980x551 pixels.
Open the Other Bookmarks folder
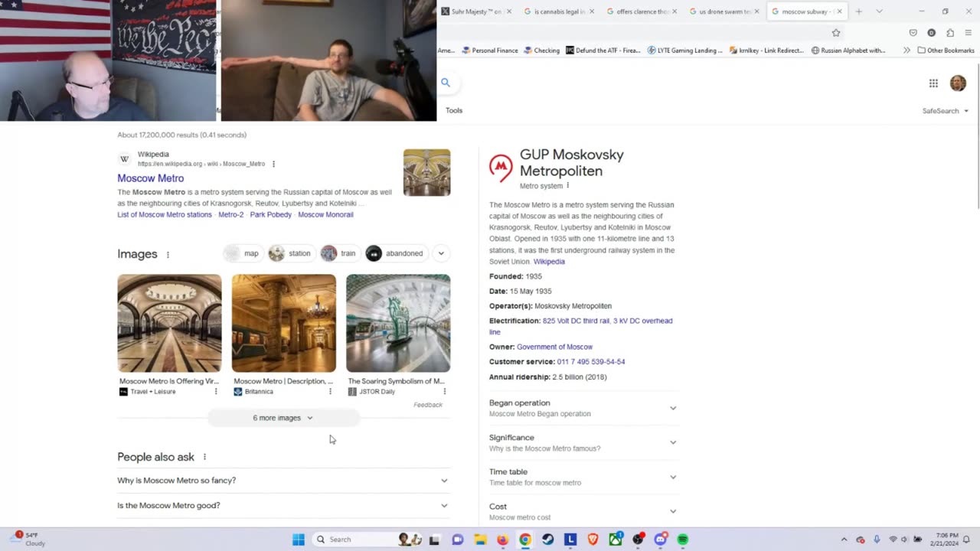tap(946, 51)
